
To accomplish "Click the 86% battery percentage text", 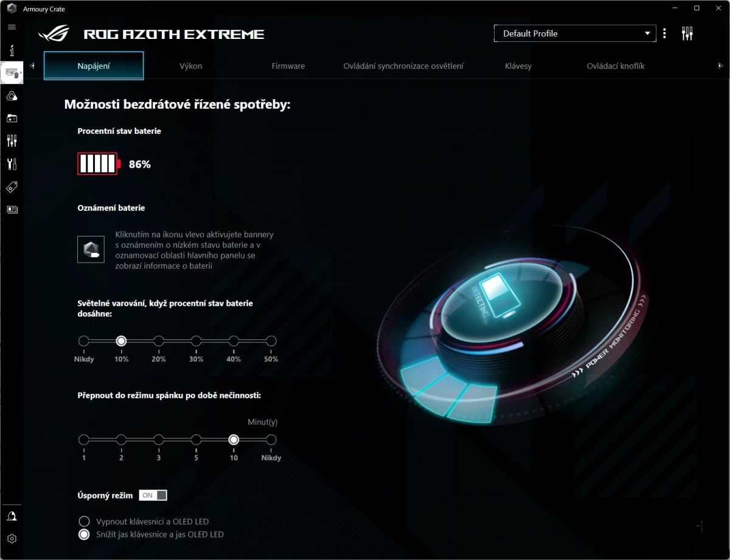I will (140, 164).
